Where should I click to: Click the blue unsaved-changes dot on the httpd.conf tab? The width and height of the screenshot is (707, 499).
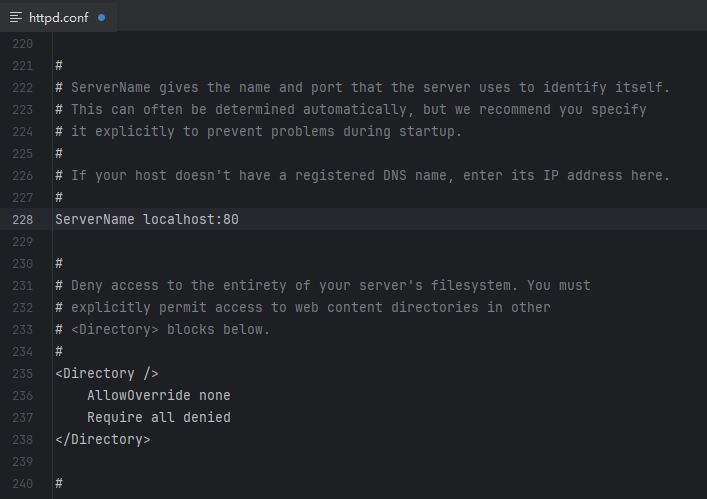tap(101, 17)
